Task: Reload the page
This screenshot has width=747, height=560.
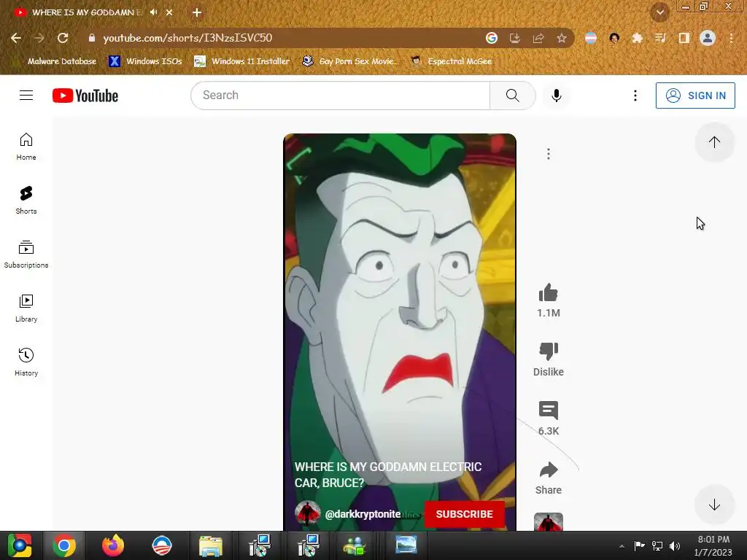Action: pos(63,38)
